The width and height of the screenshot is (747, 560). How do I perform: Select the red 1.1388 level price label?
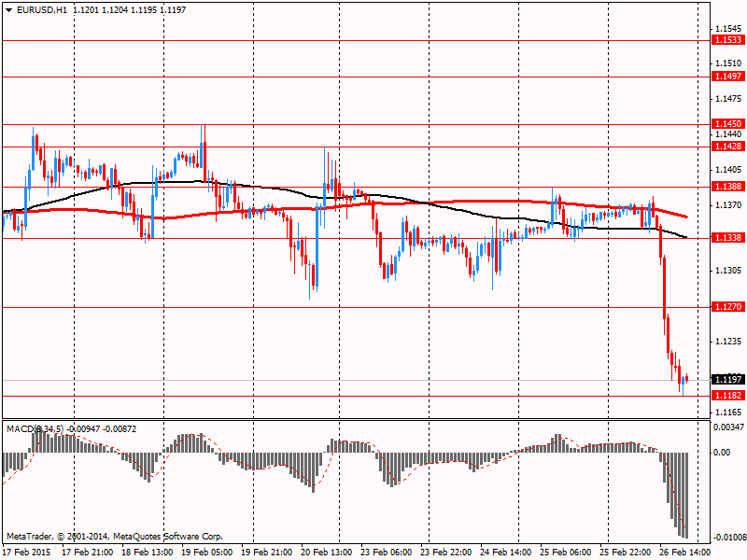pos(727,186)
